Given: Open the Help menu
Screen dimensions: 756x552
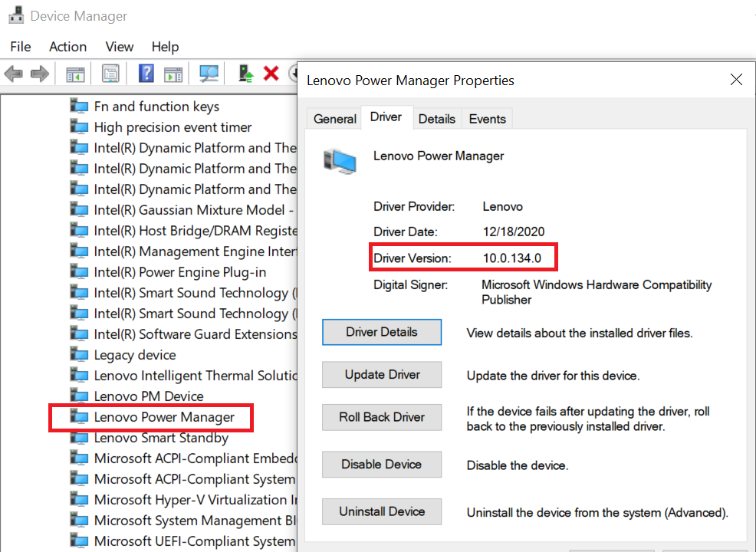Looking at the screenshot, I should coord(166,47).
